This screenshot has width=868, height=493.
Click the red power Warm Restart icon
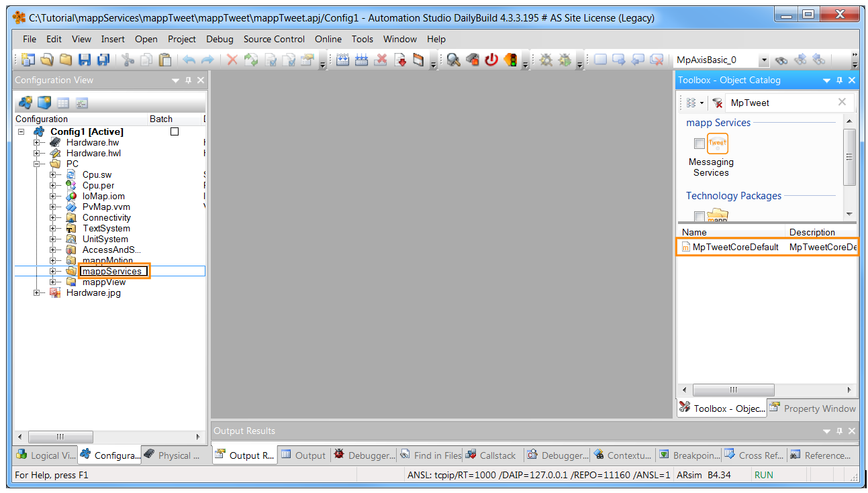491,60
